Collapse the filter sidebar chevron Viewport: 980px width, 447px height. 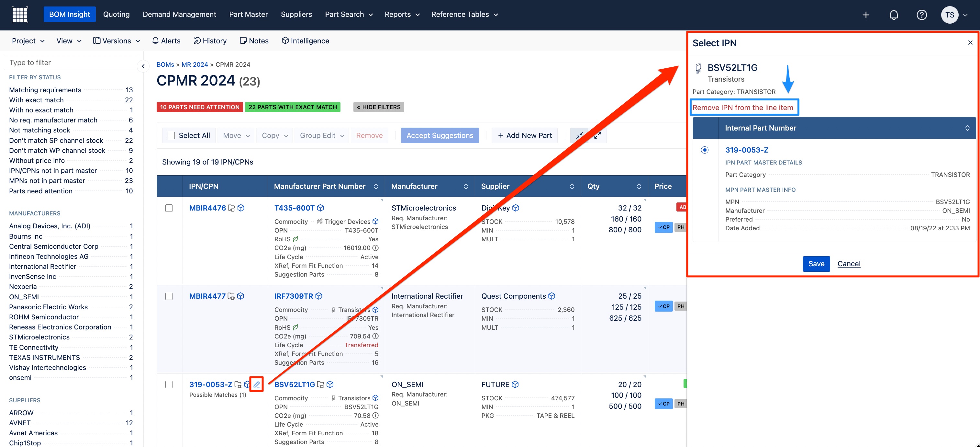click(143, 66)
